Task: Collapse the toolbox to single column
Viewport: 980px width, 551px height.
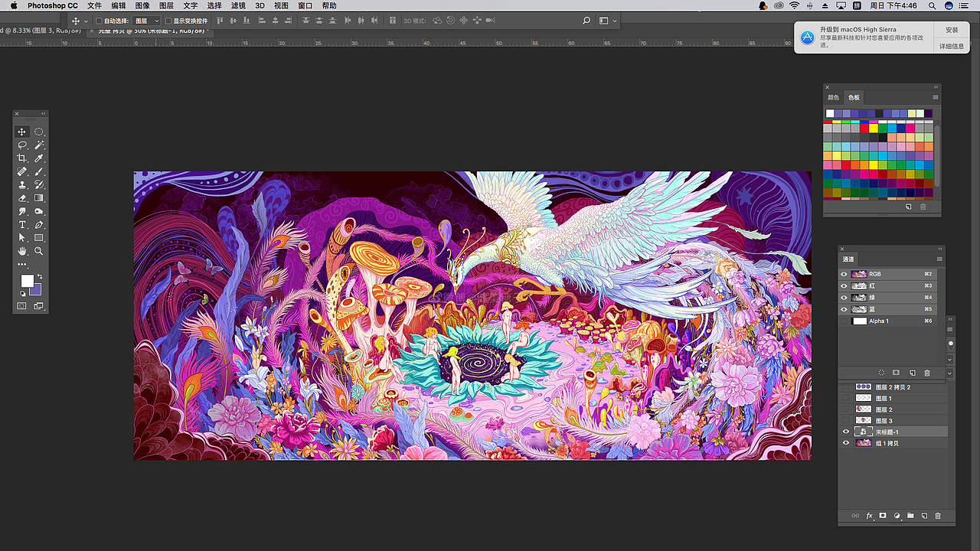Action: point(44,114)
